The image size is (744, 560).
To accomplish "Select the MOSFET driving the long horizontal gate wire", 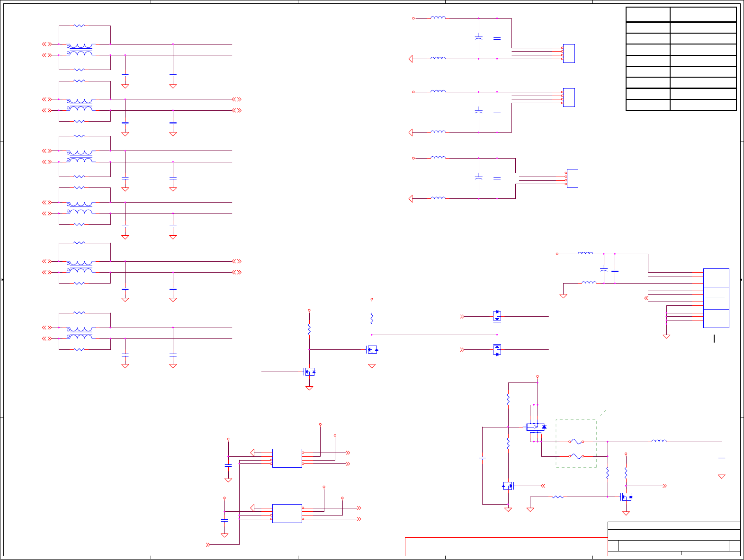I will (x=372, y=350).
